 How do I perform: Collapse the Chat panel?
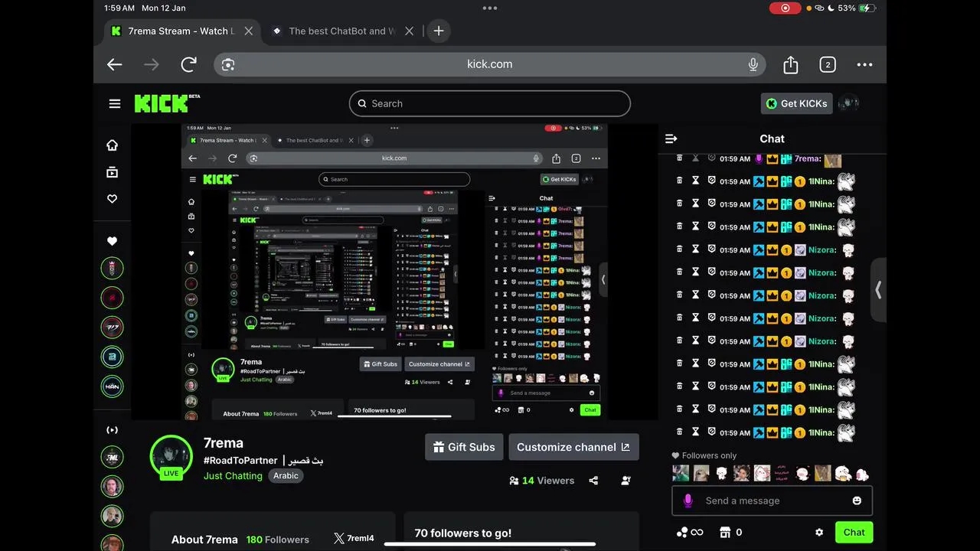671,139
